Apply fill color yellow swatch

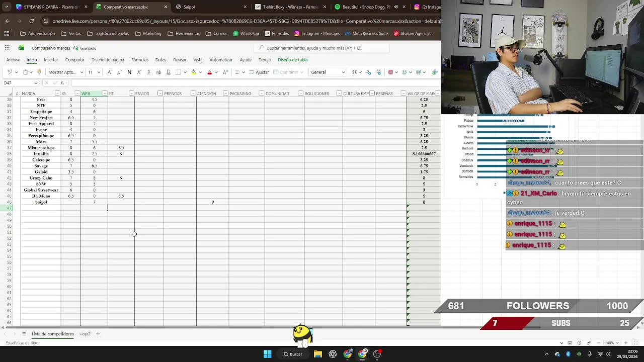tap(194, 72)
